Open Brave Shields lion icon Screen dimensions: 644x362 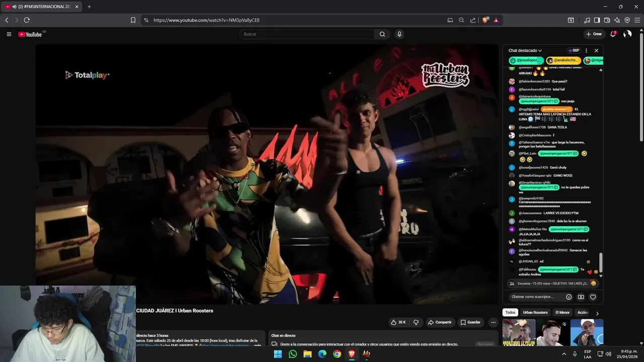click(x=485, y=20)
